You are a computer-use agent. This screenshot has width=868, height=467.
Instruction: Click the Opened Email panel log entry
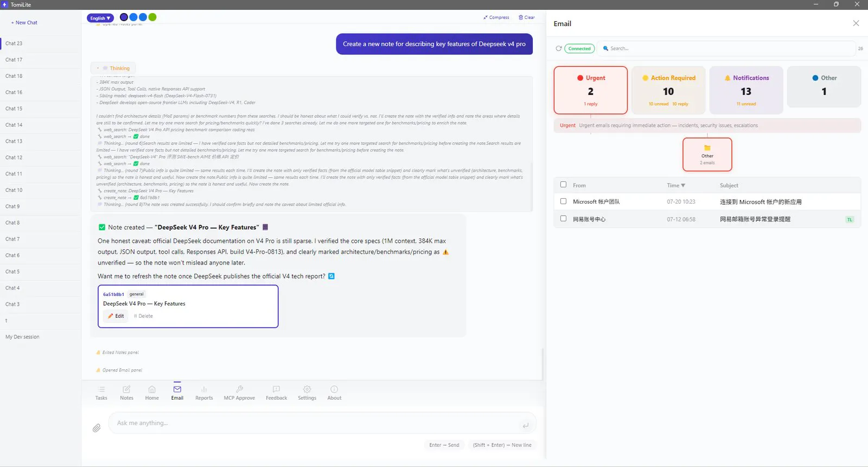click(119, 370)
